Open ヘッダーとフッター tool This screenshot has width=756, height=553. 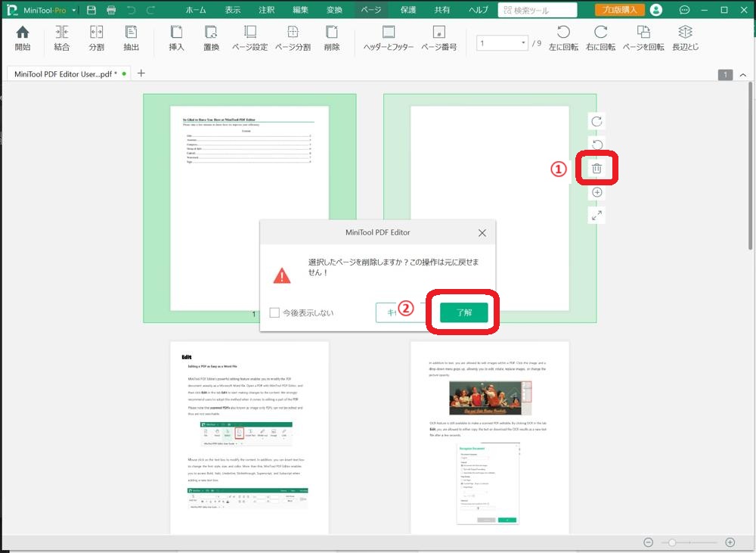pyautogui.click(x=388, y=38)
